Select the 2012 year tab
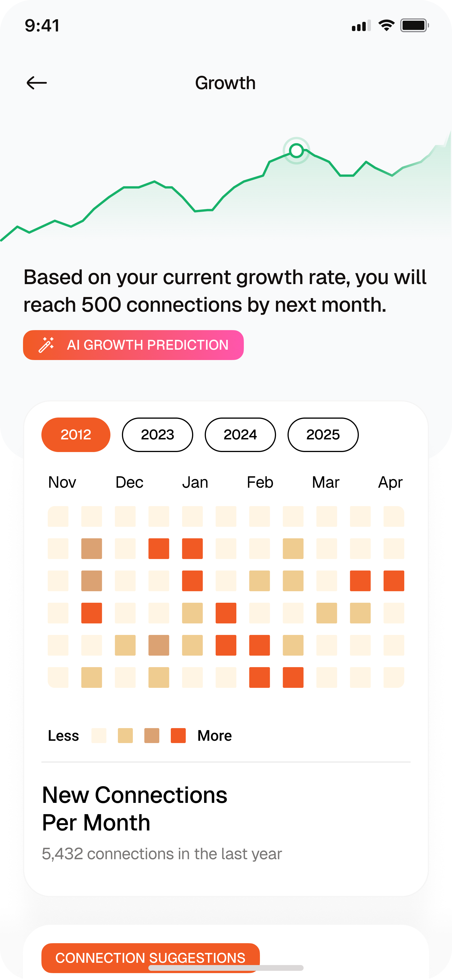Viewport: 452px width, 980px height. tap(76, 435)
